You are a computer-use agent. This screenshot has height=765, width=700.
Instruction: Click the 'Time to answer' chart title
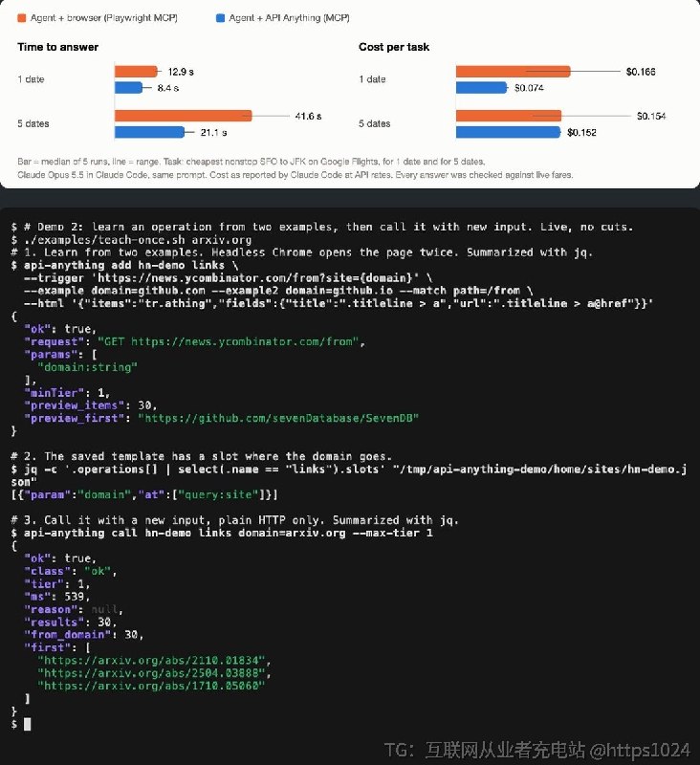(x=58, y=47)
